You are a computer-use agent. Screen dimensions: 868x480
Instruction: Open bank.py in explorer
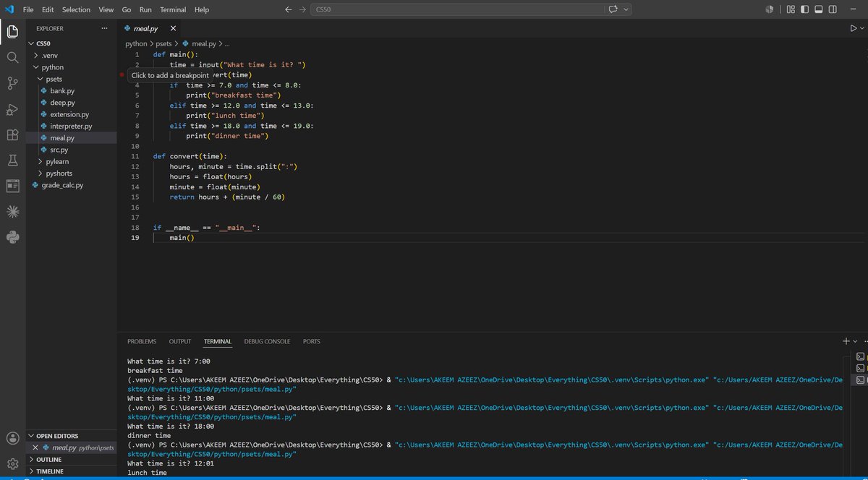click(62, 91)
